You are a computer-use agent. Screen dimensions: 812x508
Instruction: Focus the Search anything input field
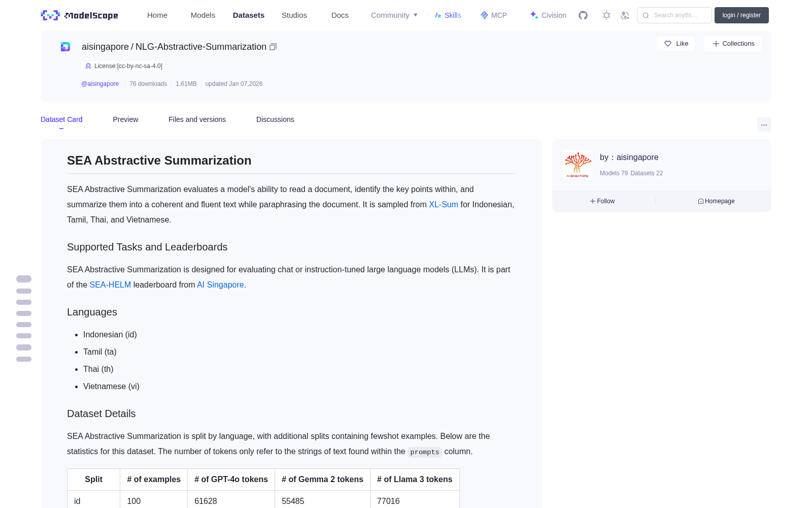674,15
